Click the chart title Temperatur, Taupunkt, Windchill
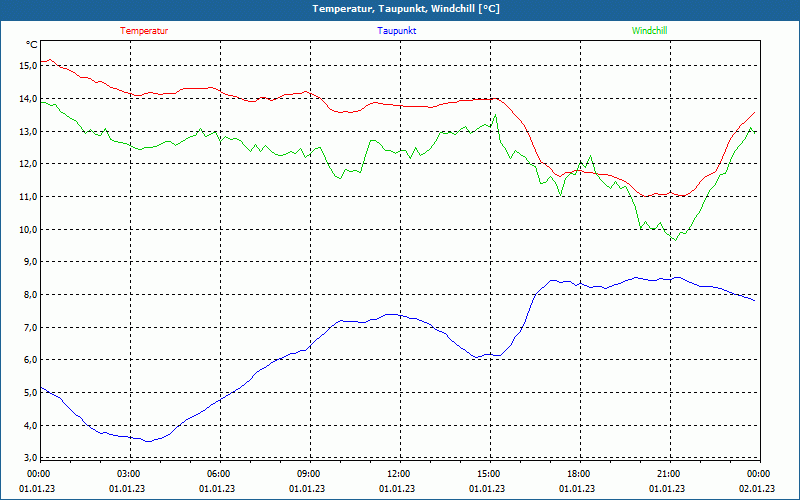Image resolution: width=800 pixels, height=500 pixels. [406, 9]
